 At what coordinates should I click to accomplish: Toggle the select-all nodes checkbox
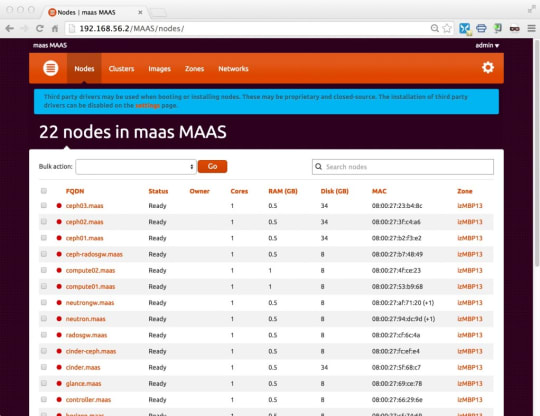[x=44, y=191]
